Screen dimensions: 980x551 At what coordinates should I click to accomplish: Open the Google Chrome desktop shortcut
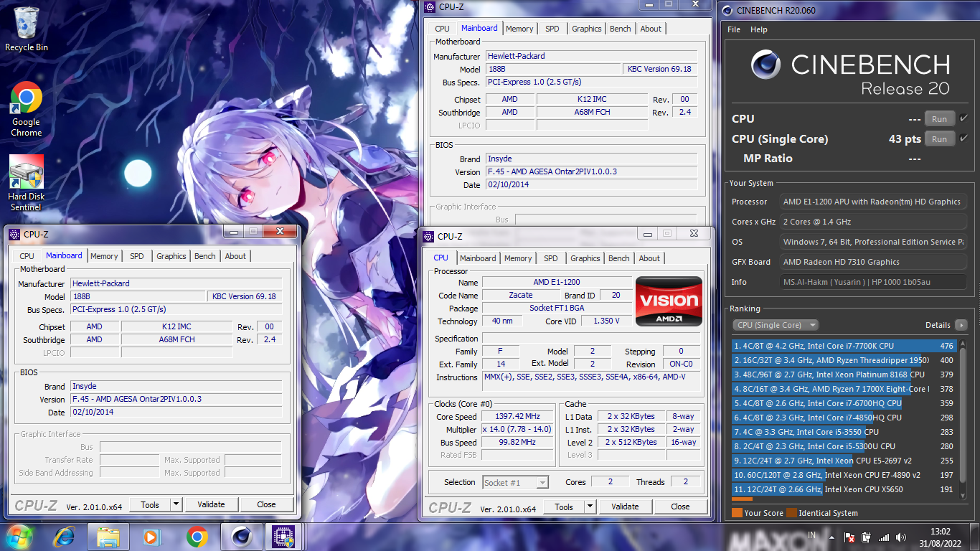point(27,109)
